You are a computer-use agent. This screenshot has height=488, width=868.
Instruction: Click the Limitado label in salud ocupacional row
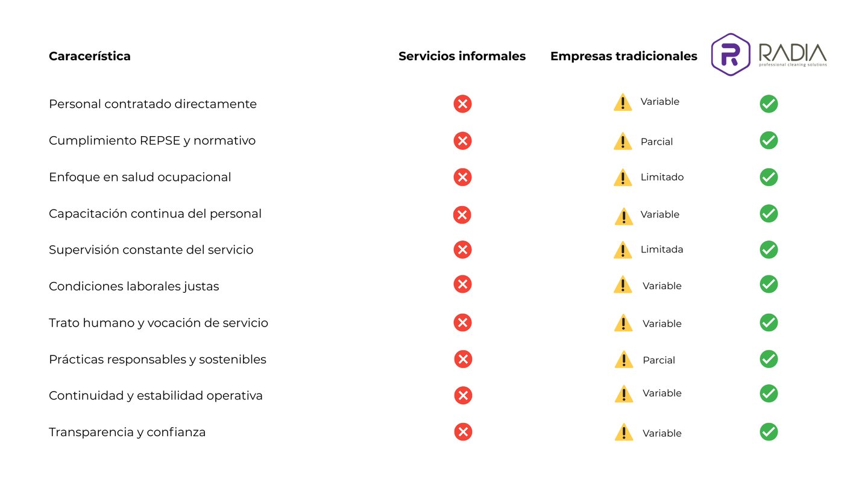(x=662, y=177)
